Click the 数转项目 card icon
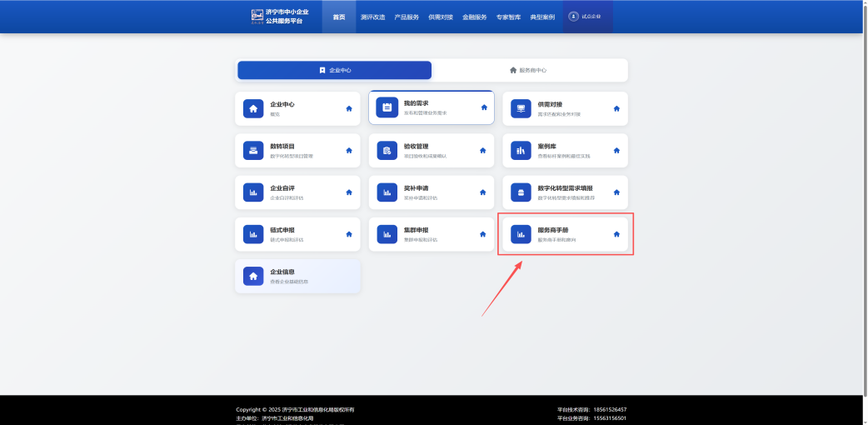This screenshot has height=425, width=868. pos(253,150)
